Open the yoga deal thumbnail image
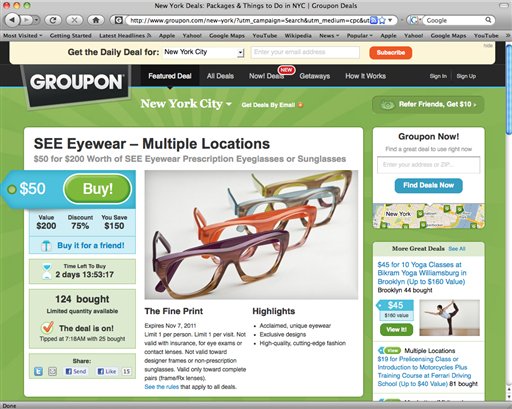The image size is (512, 409). (x=449, y=318)
